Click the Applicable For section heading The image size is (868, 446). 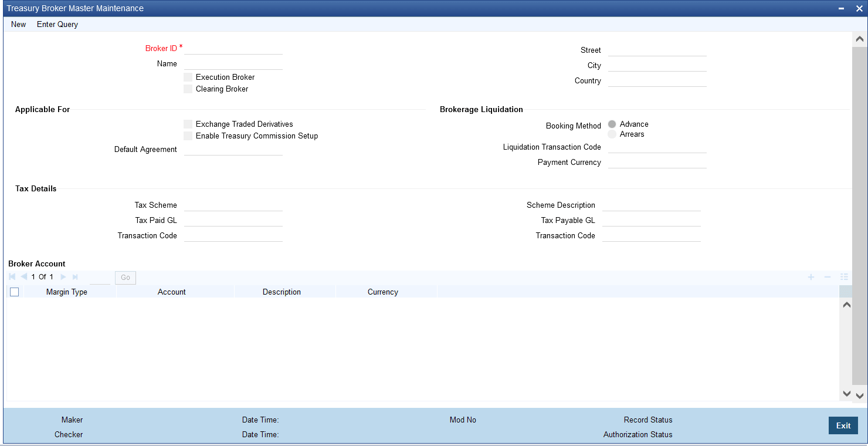(42, 110)
